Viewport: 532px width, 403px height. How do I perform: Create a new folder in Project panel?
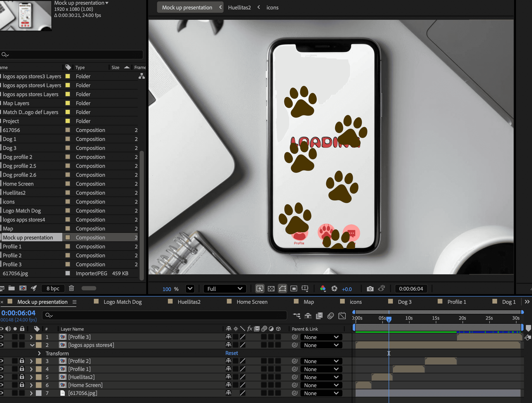[x=12, y=288]
